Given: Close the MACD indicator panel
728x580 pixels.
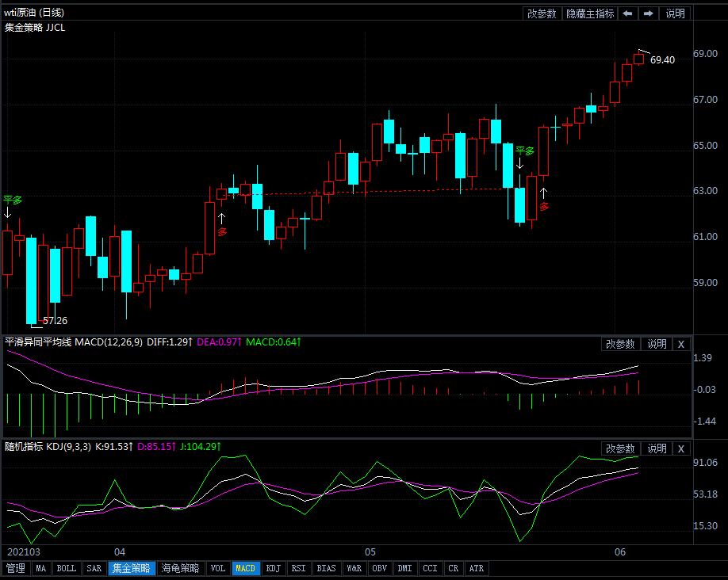Looking at the screenshot, I should coord(681,344).
